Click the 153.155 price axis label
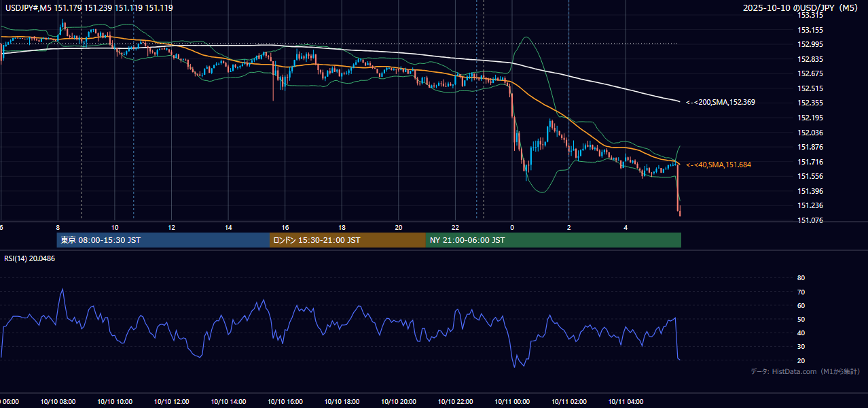The height and width of the screenshot is (408, 868). click(810, 30)
